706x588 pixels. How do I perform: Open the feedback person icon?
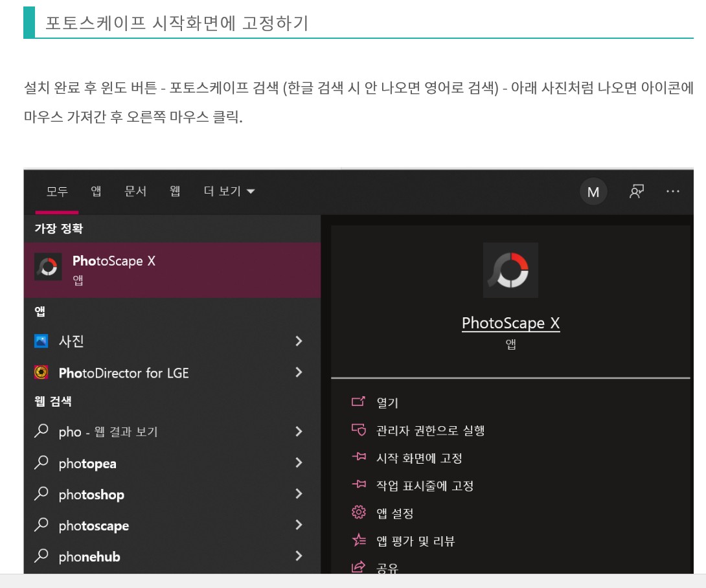click(x=636, y=191)
